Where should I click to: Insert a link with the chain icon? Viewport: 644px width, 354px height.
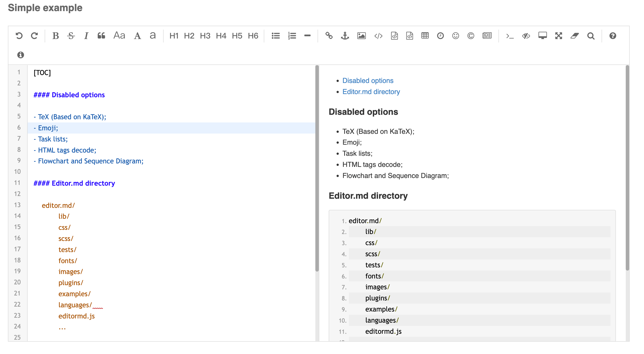[x=329, y=36]
